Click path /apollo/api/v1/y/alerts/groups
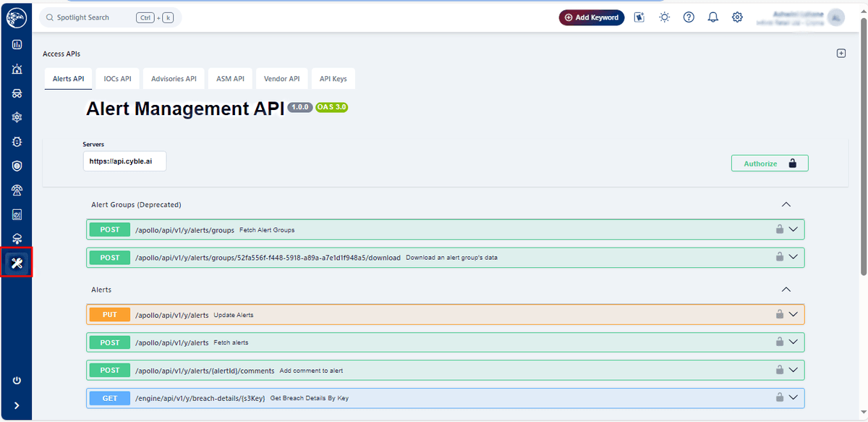The image size is (868, 422). click(x=184, y=230)
